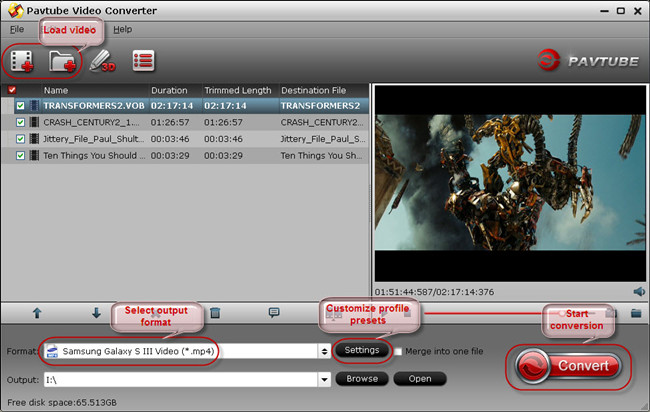This screenshot has width=650, height=412.
Task: Select the TRANSFORMERS2.VOB file name
Action: 94,106
